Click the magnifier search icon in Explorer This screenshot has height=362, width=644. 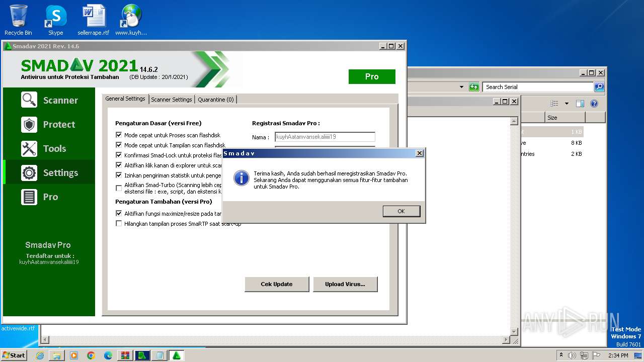[599, 87]
